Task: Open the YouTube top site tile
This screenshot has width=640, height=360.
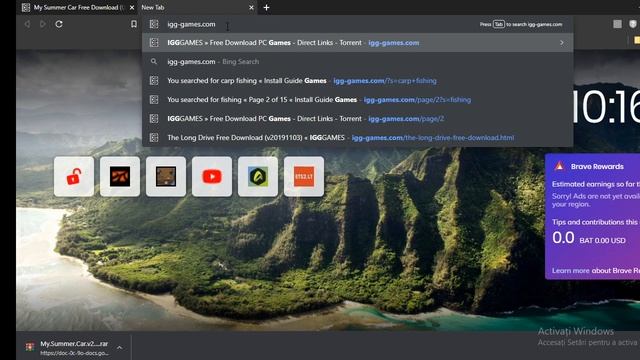Action: 212,176
